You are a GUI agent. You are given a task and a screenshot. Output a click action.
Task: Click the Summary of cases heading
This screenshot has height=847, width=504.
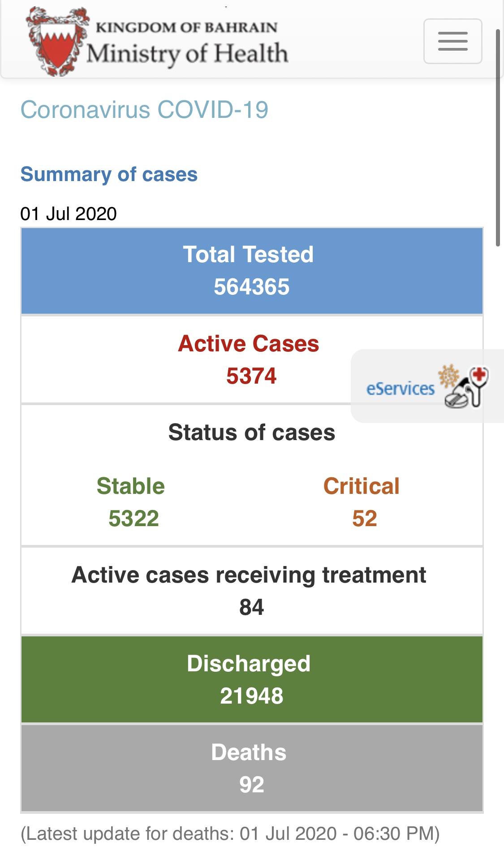click(x=109, y=174)
